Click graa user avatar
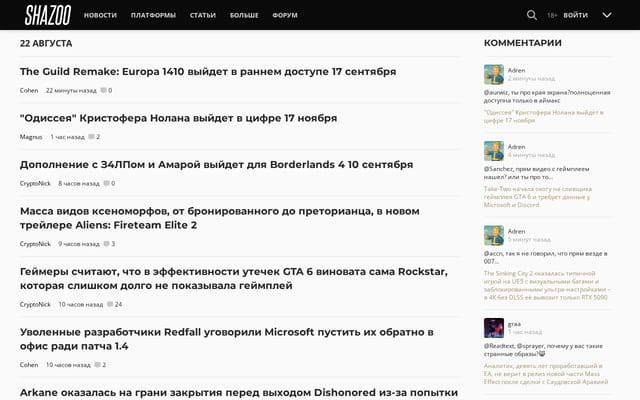The image size is (640, 400). point(494,328)
